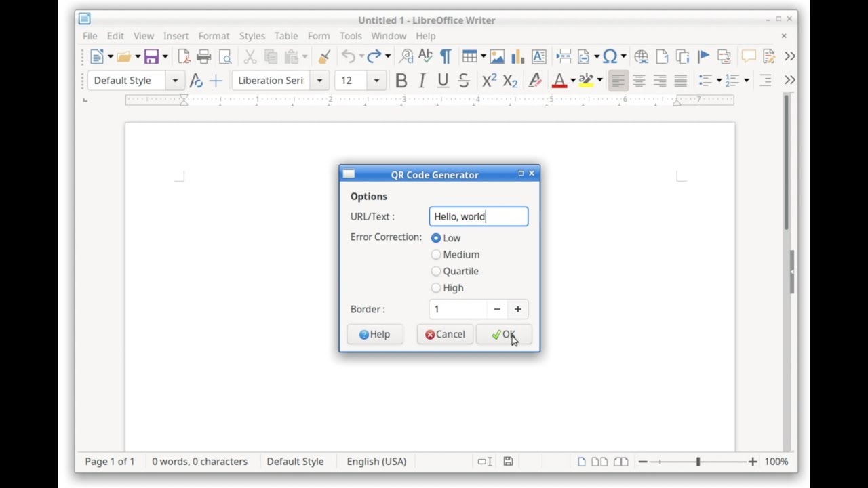
Task: Click the Special Character omega icon
Action: pos(610,56)
